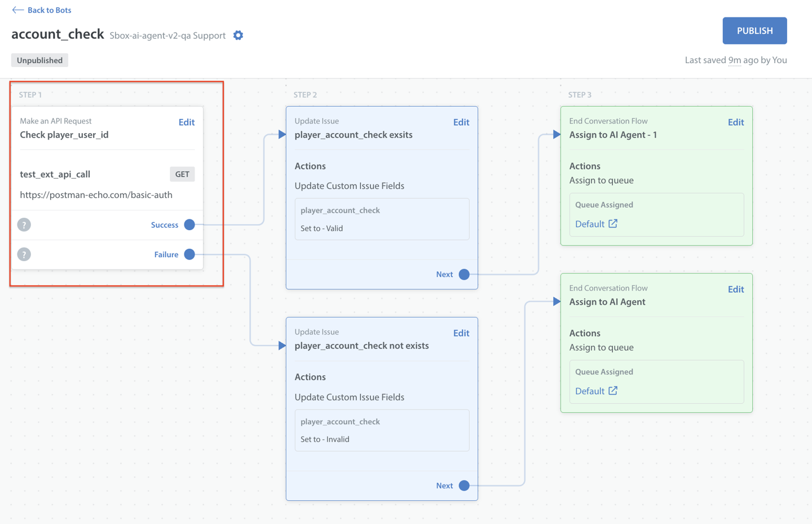Edit the Check player_user_id step
Viewport: 812px width, 524px height.
click(x=186, y=122)
